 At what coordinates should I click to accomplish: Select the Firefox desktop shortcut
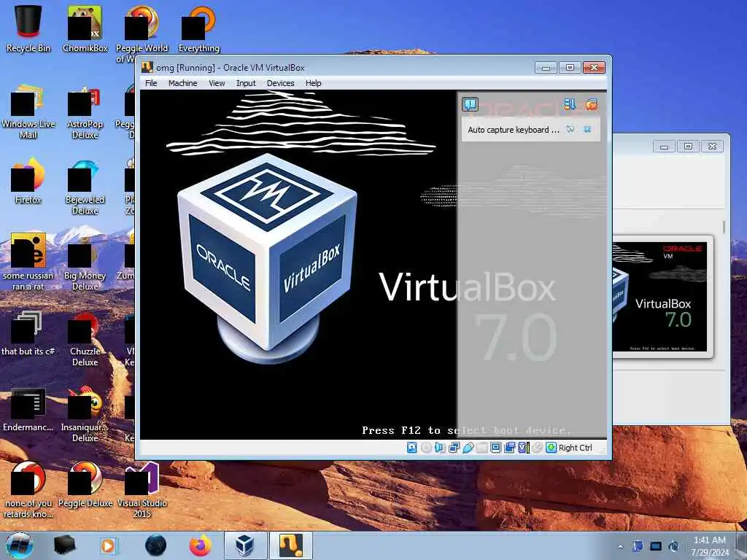point(28,181)
